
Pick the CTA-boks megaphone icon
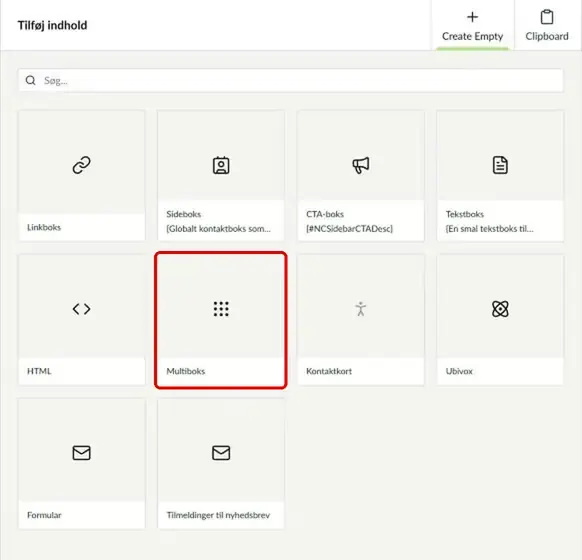coord(360,165)
